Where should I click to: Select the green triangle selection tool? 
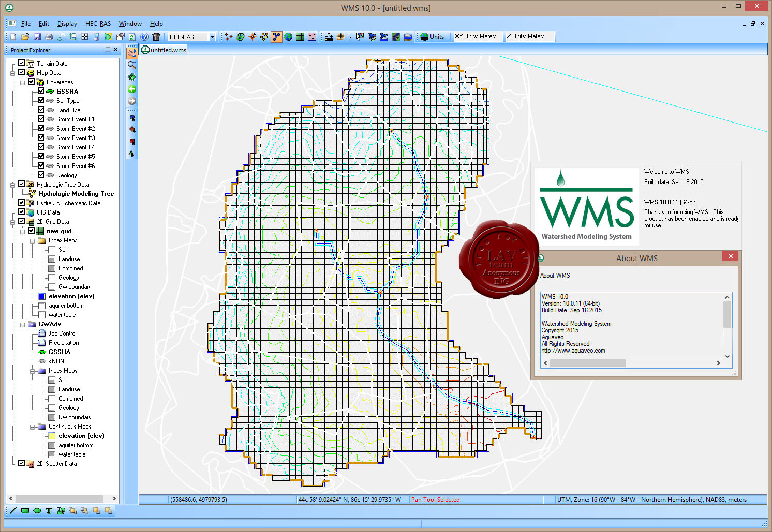pyautogui.click(x=132, y=154)
